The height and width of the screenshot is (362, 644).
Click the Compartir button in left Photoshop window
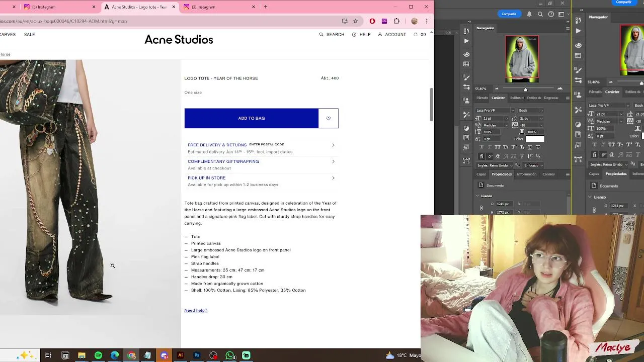point(509,14)
